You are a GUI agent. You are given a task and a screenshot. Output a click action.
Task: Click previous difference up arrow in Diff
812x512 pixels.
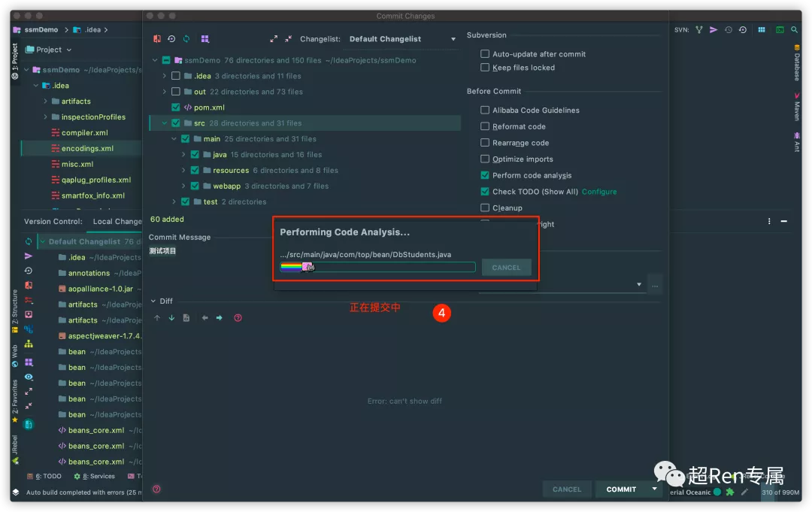click(157, 318)
